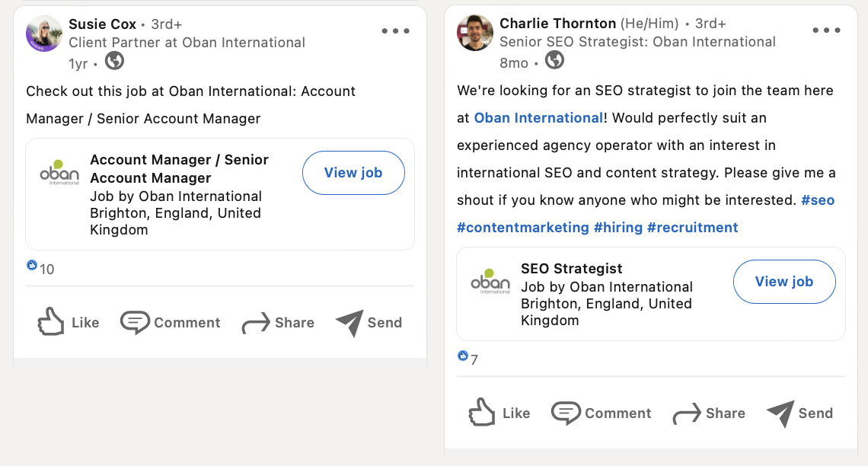This screenshot has width=868, height=466.
Task: Open the #contentmarketing hashtag
Action: (x=522, y=228)
